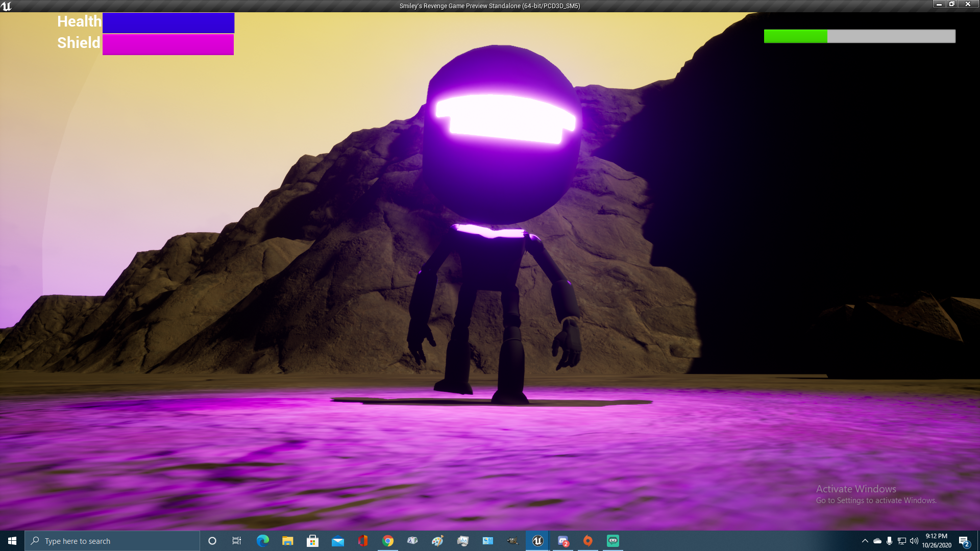The height and width of the screenshot is (551, 980).
Task: Start Origin from the taskbar
Action: [588, 541]
